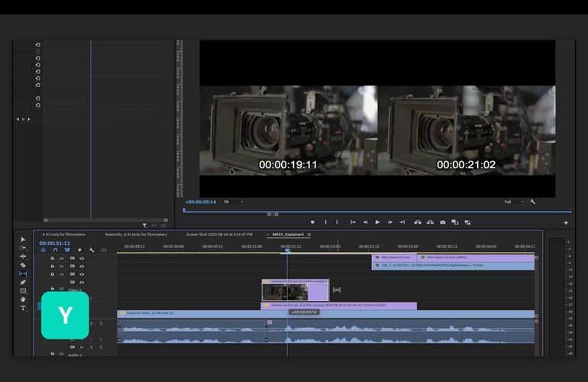Select the Track Select Forward tool

[23, 248]
